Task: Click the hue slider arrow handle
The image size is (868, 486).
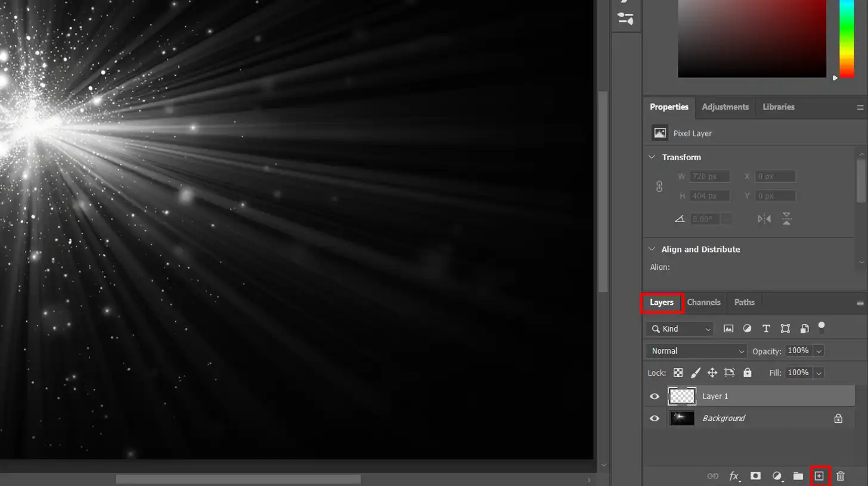Action: 835,77
